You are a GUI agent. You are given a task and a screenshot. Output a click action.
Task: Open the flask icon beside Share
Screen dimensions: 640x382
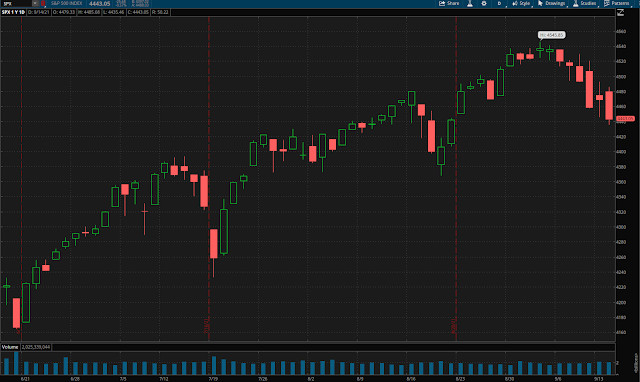[x=470, y=3]
